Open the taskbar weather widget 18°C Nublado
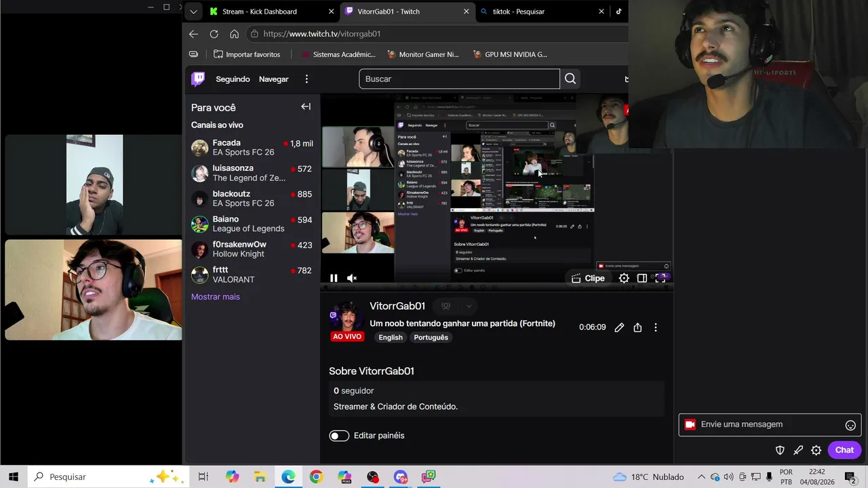Screen dimensions: 868x488 click(648, 476)
